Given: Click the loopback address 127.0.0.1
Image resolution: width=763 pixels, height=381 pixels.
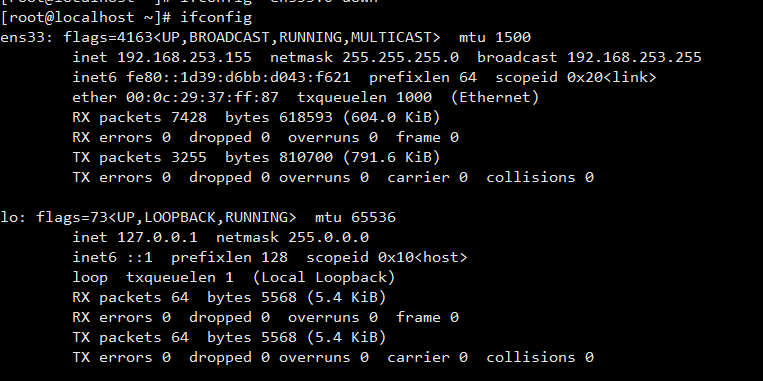Looking at the screenshot, I should tap(157, 237).
